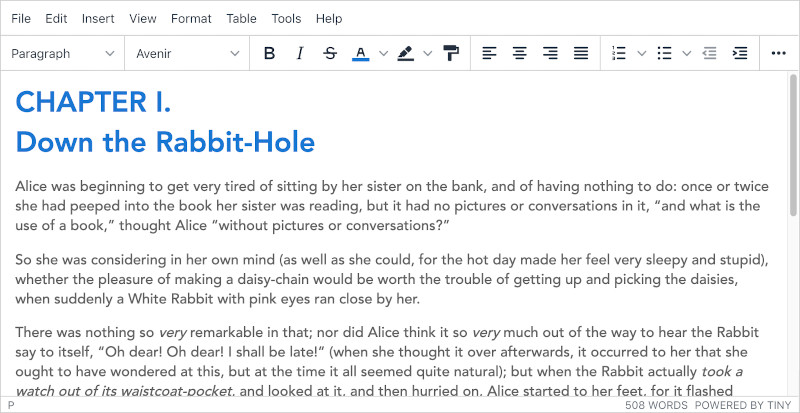Open the File menu
Viewport: 800px width, 413px height.
pos(21,19)
